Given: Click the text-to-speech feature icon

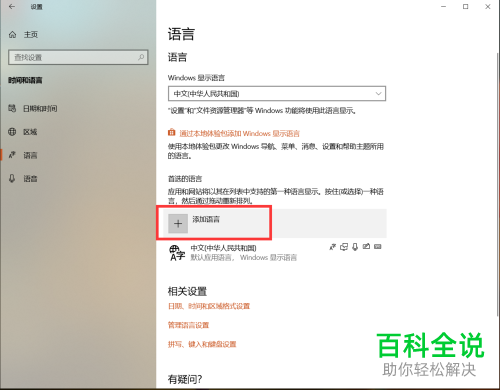Looking at the screenshot, I should point(344,247).
